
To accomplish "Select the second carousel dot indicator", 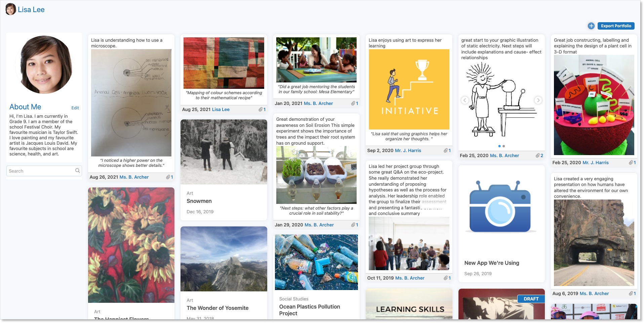I will [504, 146].
